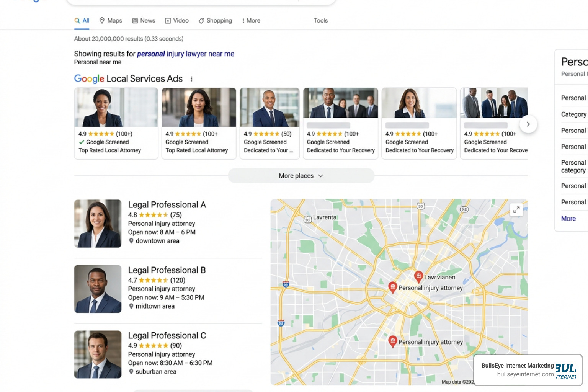Open the Maps search tab
588x392 pixels.
111,21
